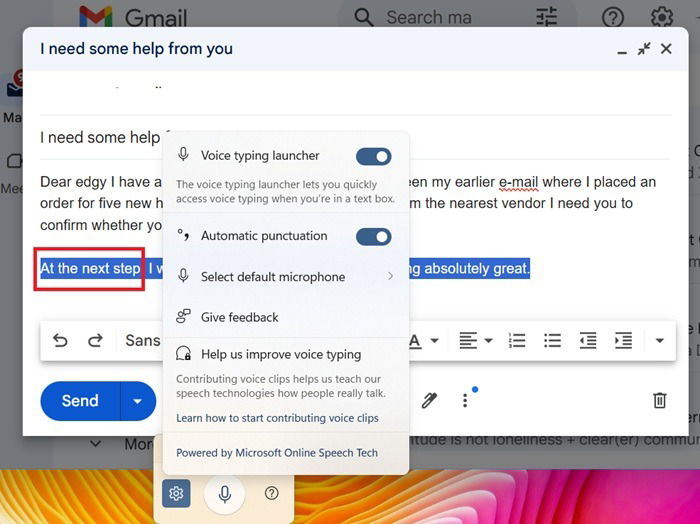Expand more formatting options arrow
The height and width of the screenshot is (524, 700).
click(659, 341)
